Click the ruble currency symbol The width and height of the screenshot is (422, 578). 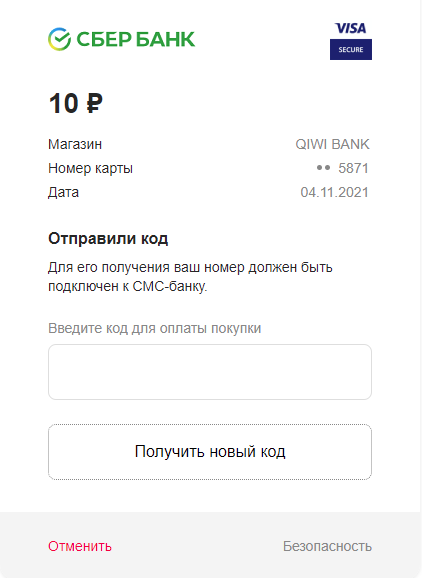point(94,104)
